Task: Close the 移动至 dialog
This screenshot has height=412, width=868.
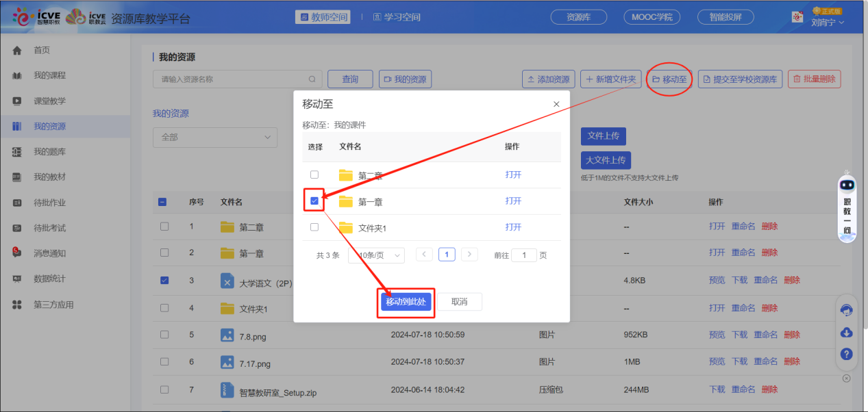Action: [556, 104]
